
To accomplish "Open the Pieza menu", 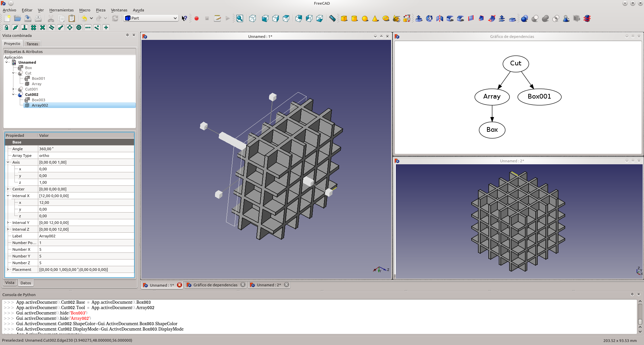I will point(101,10).
